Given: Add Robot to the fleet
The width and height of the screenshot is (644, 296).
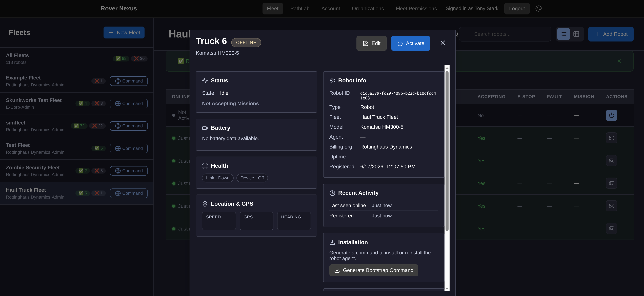Looking at the screenshot, I should point(611,34).
